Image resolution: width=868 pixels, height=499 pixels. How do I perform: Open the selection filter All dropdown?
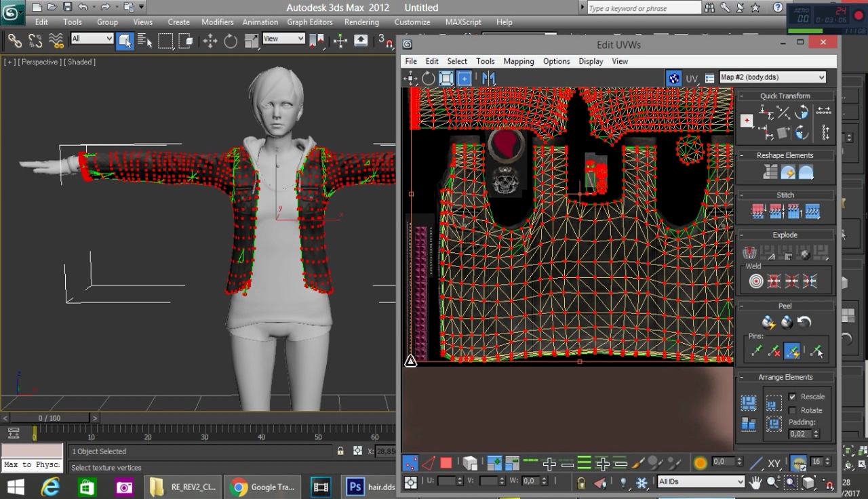pyautogui.click(x=92, y=39)
